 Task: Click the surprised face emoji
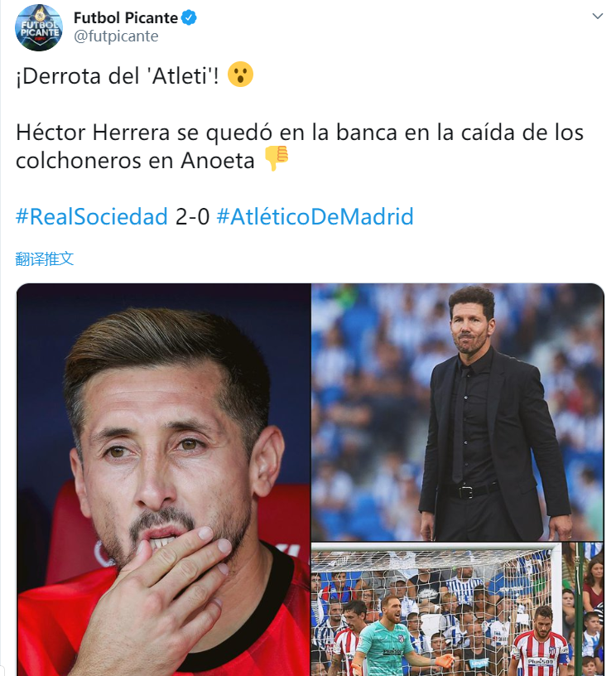(x=240, y=75)
